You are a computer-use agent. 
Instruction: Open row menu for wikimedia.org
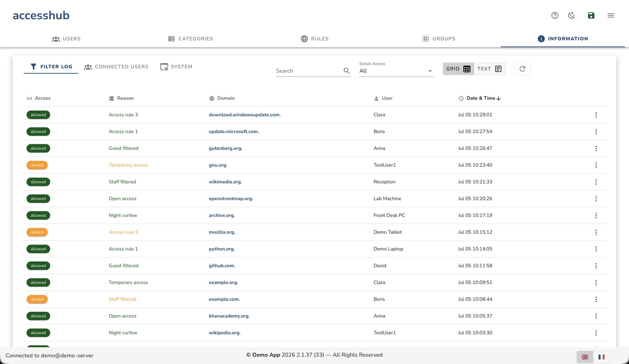tap(596, 182)
